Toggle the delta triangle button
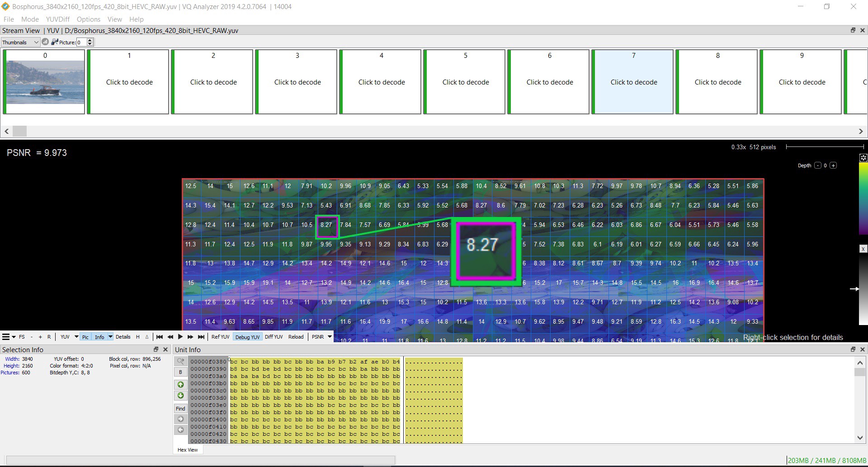Image resolution: width=868 pixels, height=467 pixels. [x=147, y=337]
